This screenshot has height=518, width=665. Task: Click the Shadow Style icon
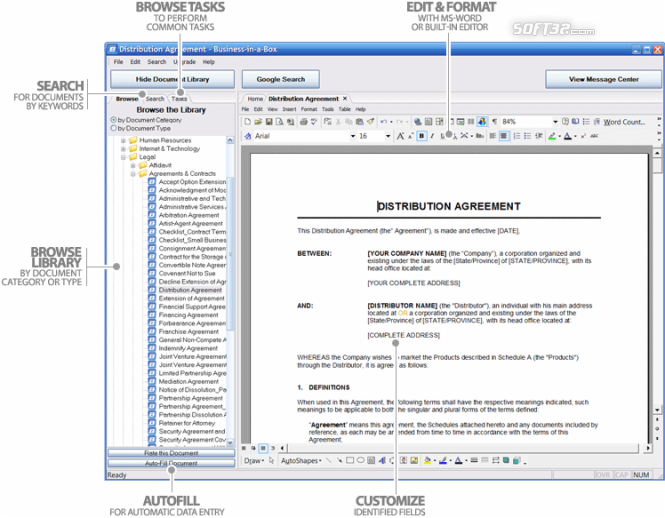[x=506, y=460]
